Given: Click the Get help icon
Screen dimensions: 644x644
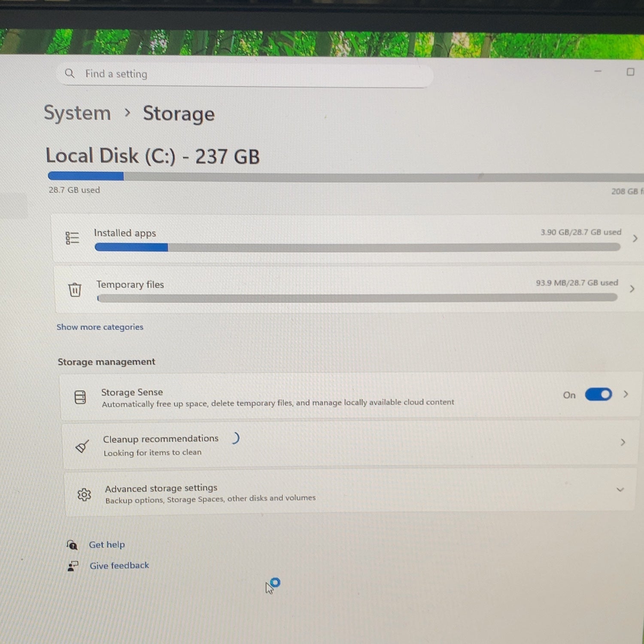Looking at the screenshot, I should [x=72, y=545].
